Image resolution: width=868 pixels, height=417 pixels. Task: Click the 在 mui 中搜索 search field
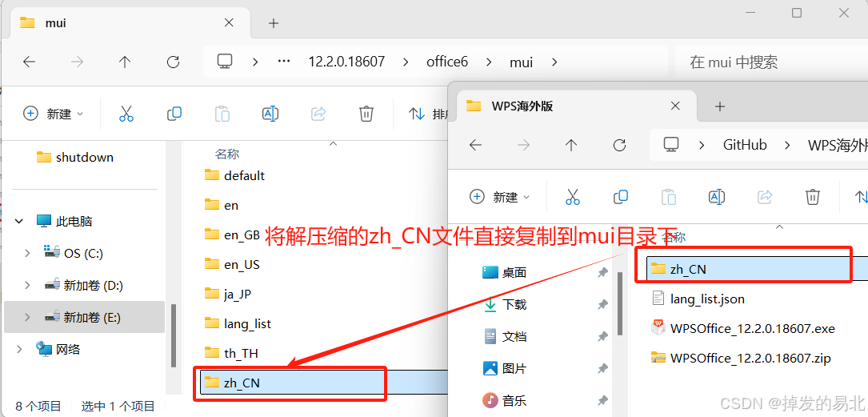pyautogui.click(x=772, y=62)
